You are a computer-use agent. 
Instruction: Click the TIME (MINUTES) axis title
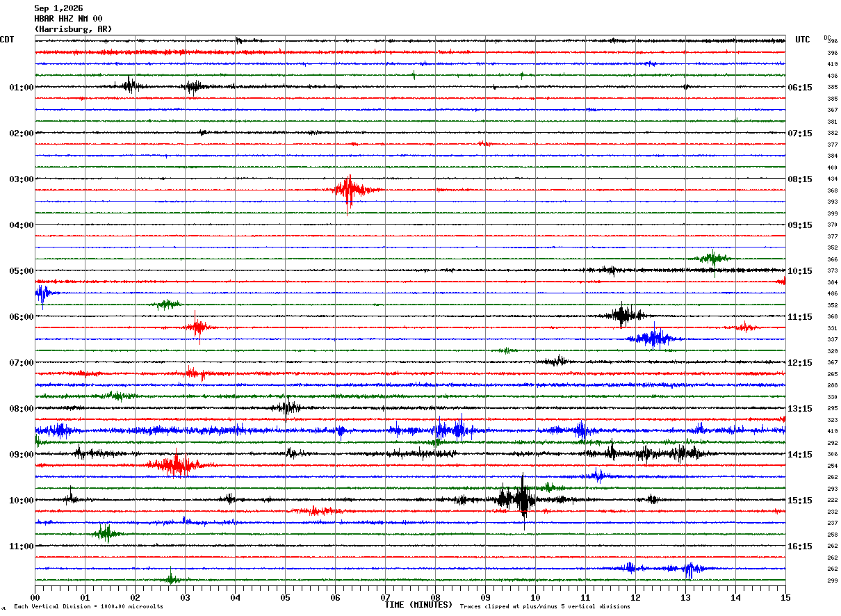(418, 605)
